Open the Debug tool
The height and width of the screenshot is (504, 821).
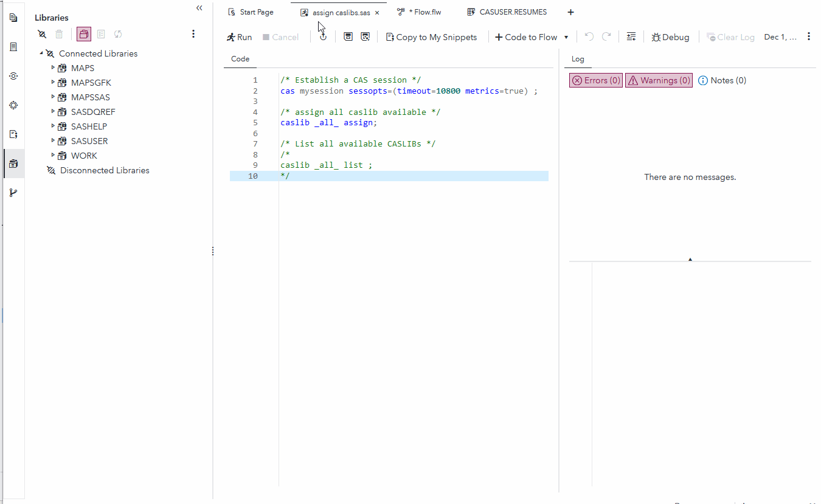(x=670, y=37)
